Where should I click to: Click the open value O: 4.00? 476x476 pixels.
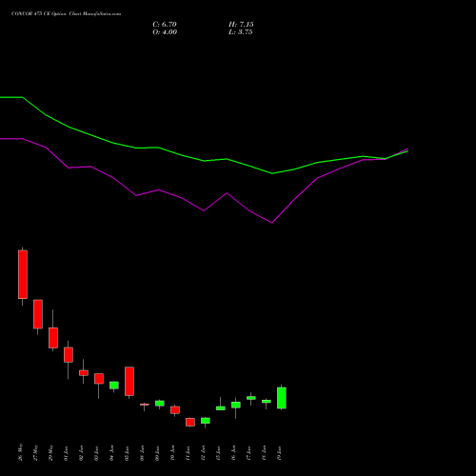pos(165,32)
